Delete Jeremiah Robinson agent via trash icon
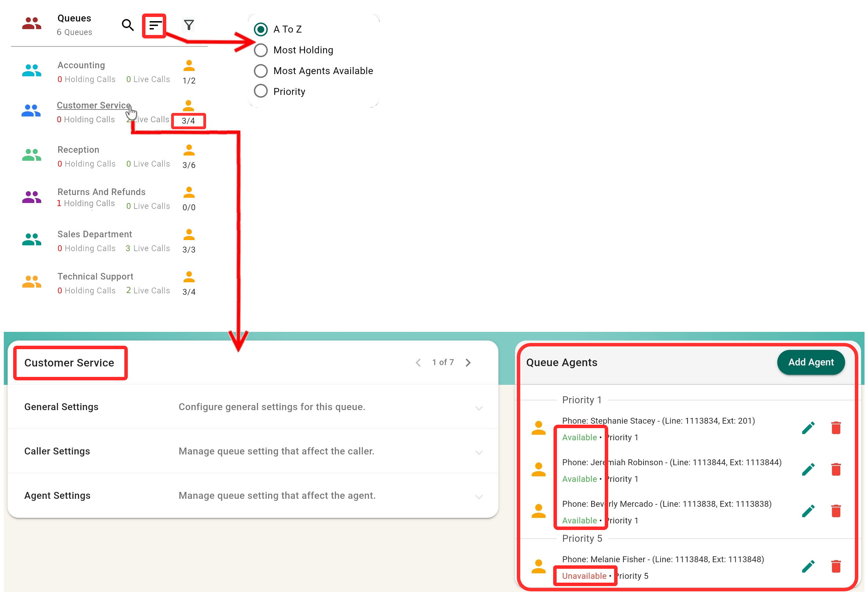868x592 pixels. coord(836,469)
